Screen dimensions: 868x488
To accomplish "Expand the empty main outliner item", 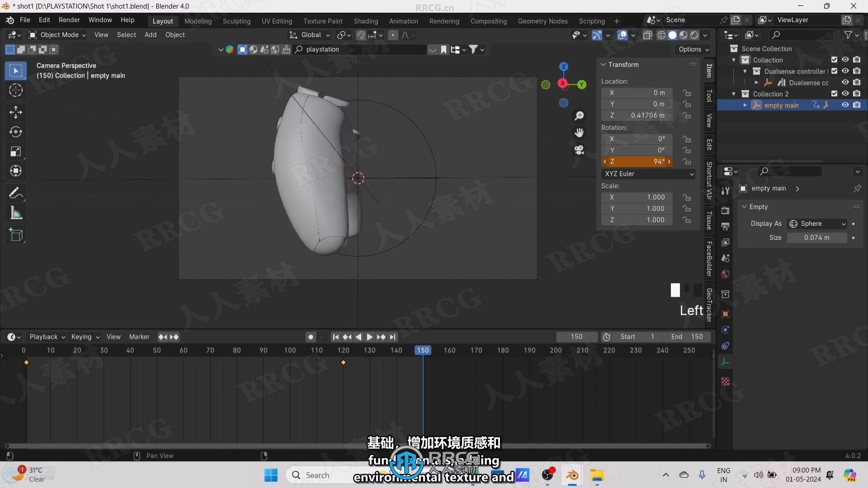I will (745, 105).
